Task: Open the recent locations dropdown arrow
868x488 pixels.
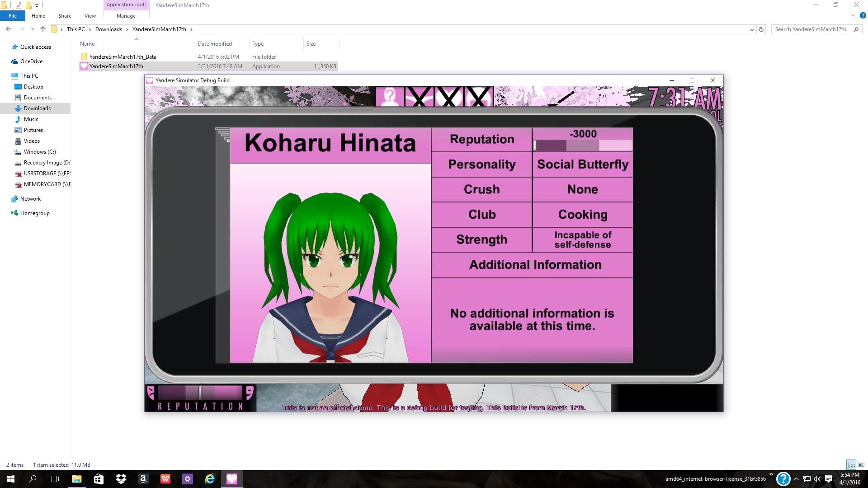Action: [33, 29]
